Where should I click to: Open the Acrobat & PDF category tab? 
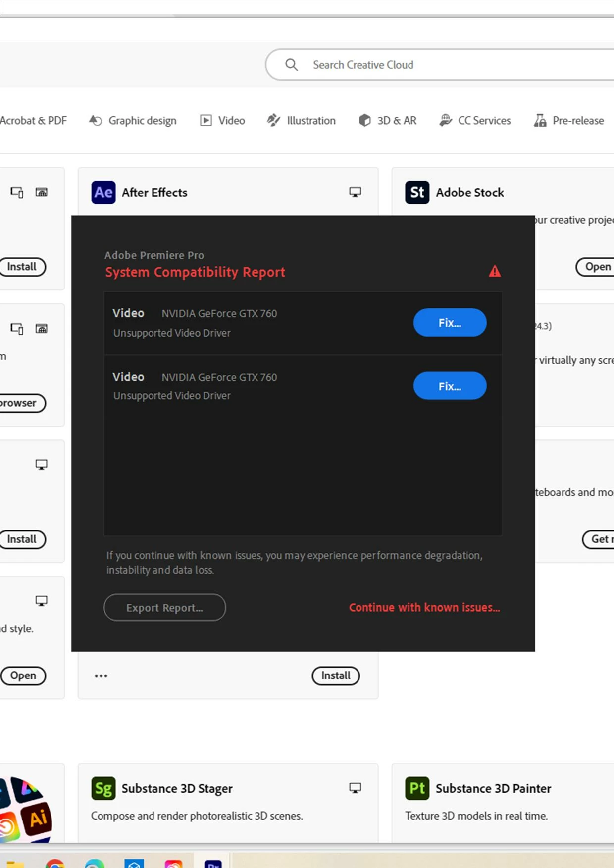coord(33,120)
